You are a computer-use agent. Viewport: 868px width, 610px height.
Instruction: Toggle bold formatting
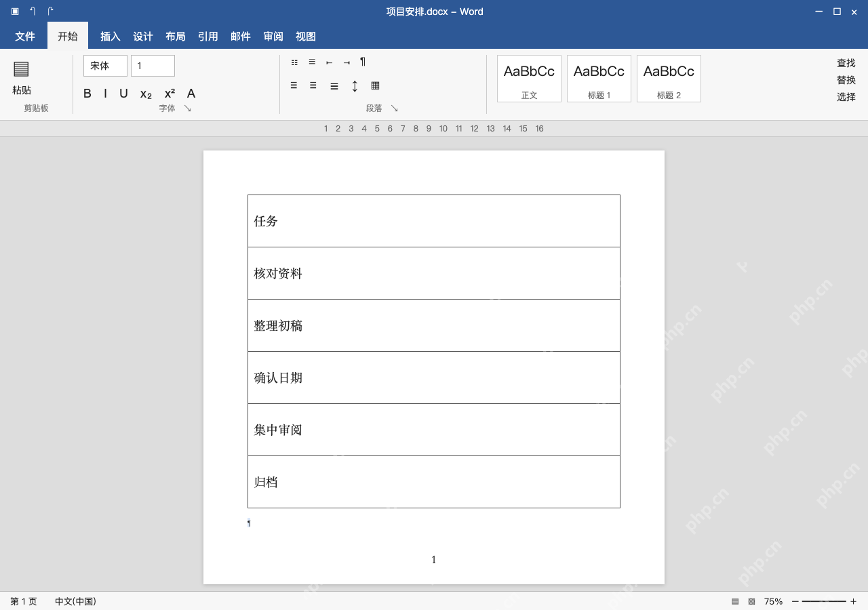(x=87, y=94)
